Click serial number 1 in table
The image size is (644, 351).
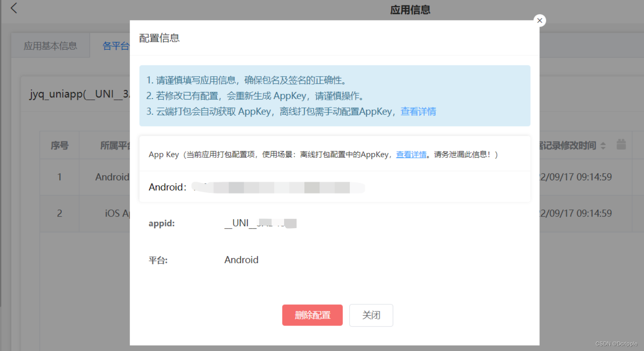(x=60, y=177)
